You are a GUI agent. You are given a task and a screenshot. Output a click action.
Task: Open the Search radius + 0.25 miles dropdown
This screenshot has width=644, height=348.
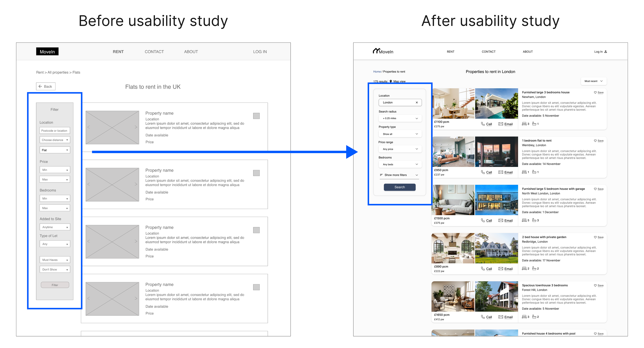[400, 118]
